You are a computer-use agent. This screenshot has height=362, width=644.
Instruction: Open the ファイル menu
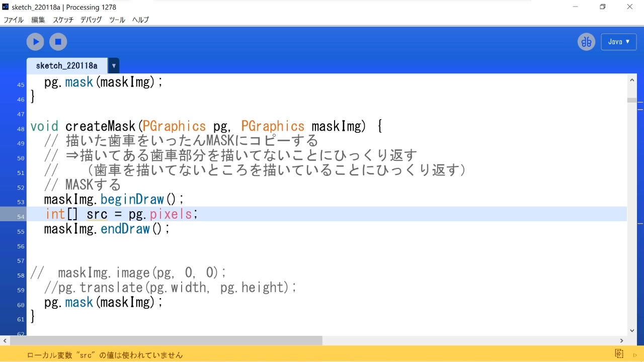13,20
